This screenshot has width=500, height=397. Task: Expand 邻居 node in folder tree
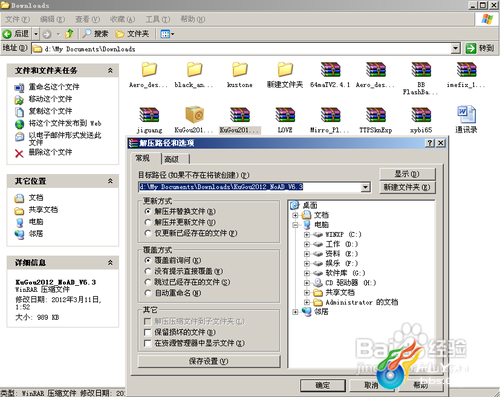click(x=295, y=312)
